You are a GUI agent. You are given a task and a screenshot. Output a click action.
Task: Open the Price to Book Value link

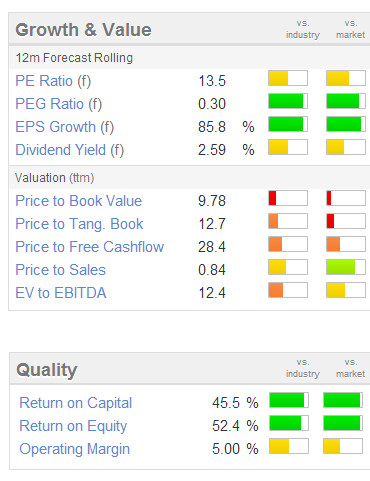[79, 201]
